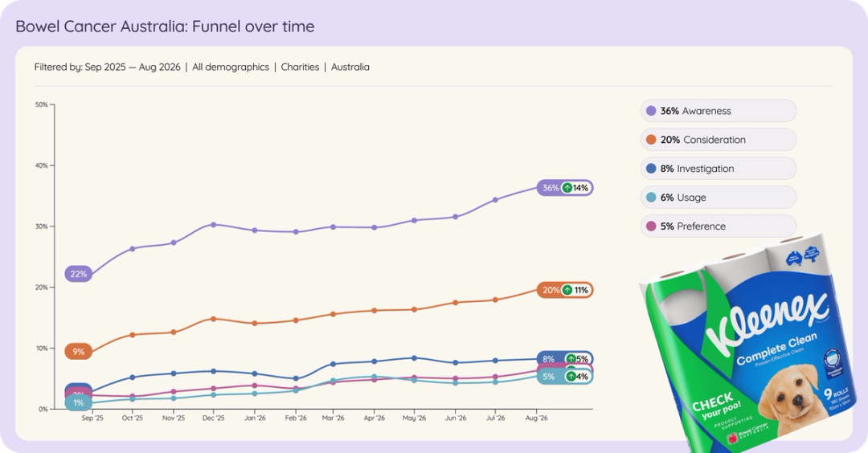
Task: Click the Investigation data point for May '26
Action: 414,358
